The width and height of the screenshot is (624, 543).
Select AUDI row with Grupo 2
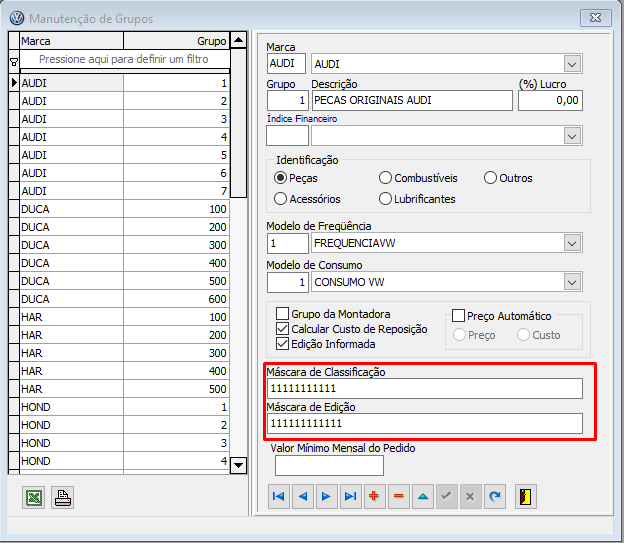click(125, 101)
